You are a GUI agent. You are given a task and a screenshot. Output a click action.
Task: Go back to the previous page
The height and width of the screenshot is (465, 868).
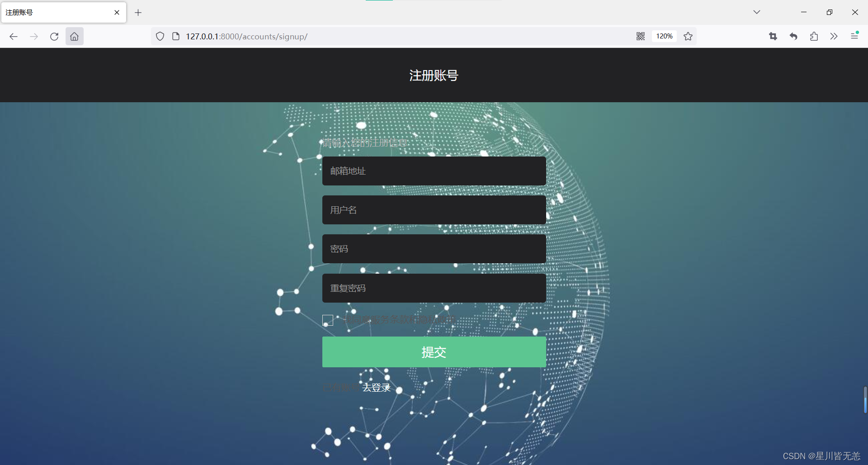tap(14, 36)
